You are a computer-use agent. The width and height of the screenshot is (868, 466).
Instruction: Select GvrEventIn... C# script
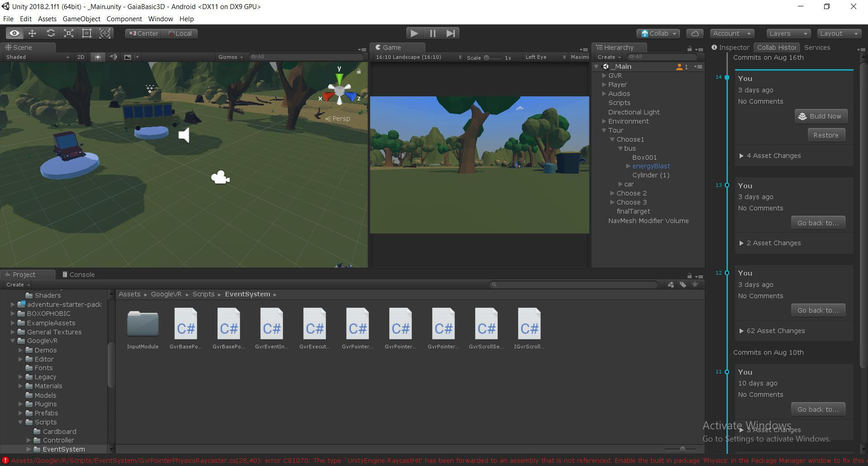click(x=272, y=329)
